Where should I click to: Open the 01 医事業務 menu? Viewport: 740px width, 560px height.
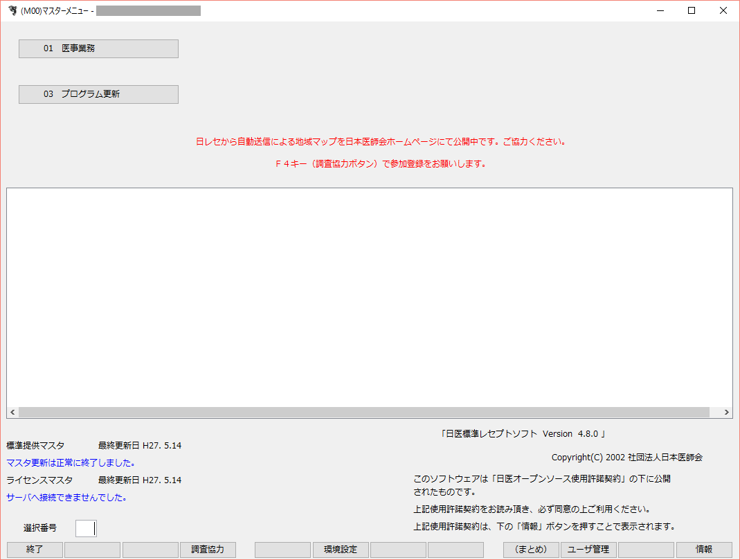click(98, 48)
